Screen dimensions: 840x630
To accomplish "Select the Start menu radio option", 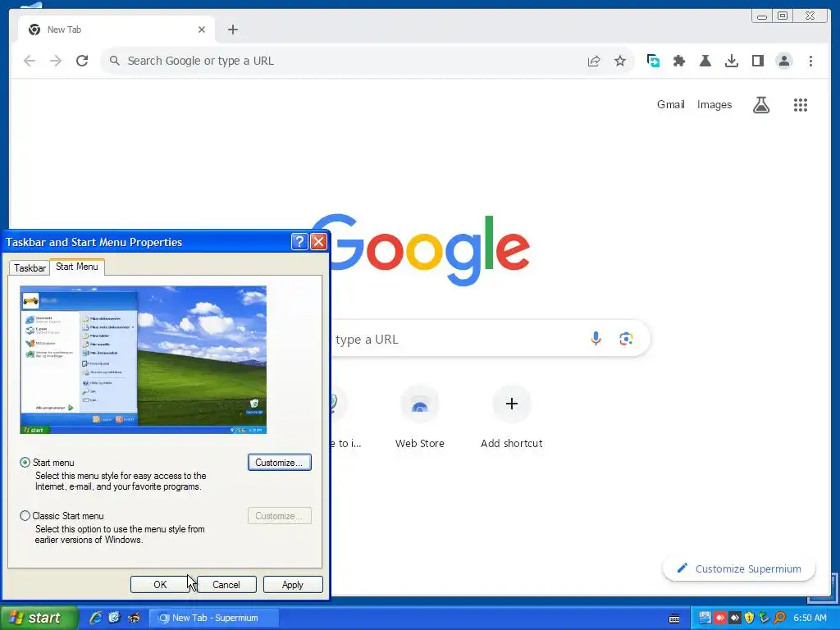I will click(x=25, y=463).
